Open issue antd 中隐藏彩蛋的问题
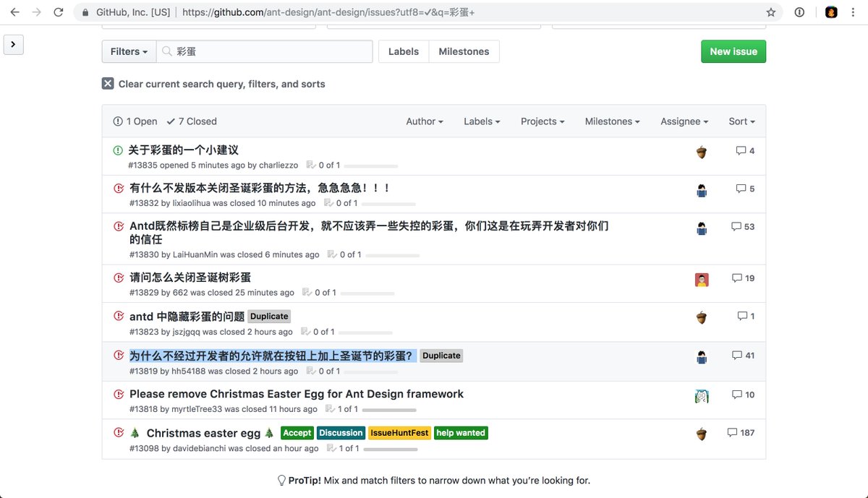 187,316
